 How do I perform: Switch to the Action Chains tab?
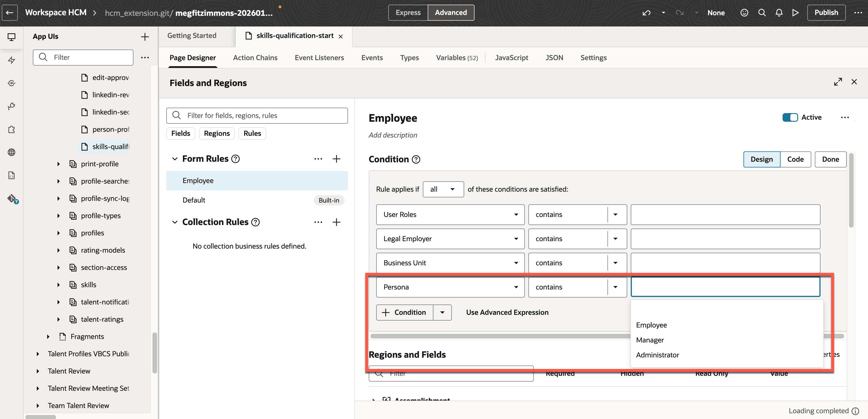pos(255,58)
